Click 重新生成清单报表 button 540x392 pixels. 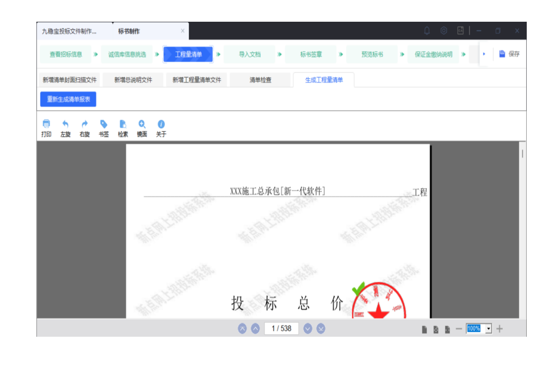[68, 100]
